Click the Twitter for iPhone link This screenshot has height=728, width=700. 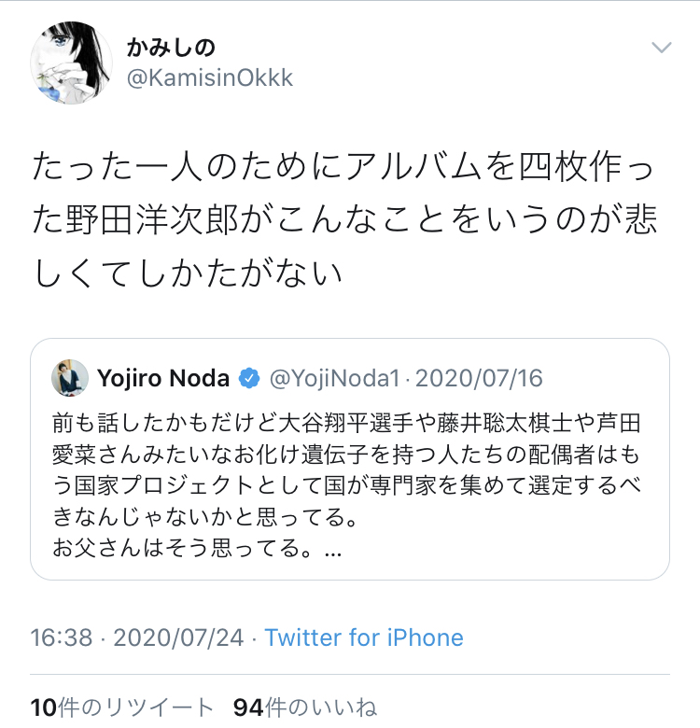pos(364,637)
